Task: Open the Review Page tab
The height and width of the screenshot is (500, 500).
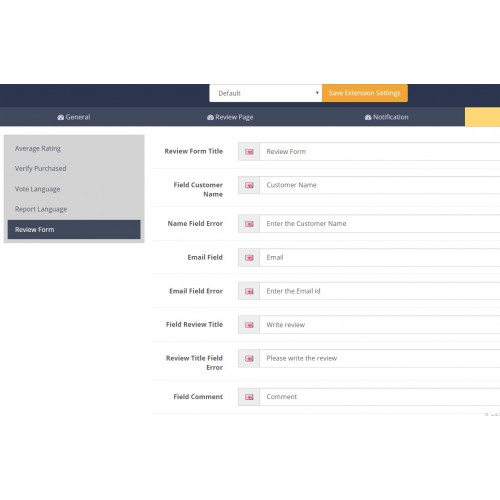Action: [230, 117]
